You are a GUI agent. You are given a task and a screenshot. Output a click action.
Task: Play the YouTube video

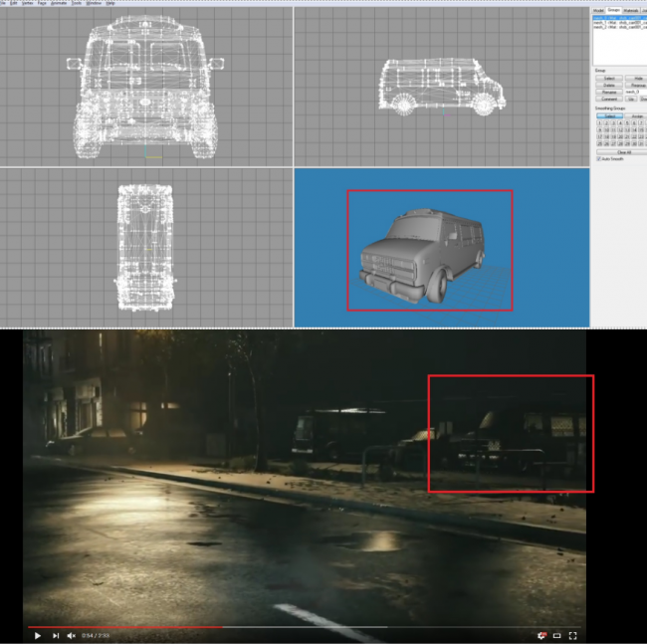pos(37,635)
